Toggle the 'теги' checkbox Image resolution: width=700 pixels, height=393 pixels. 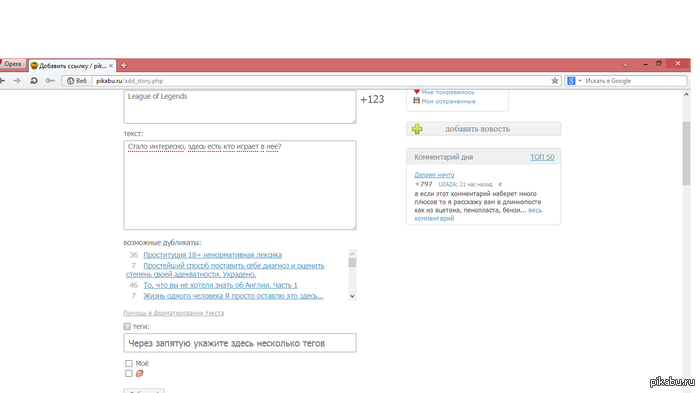coord(127,326)
